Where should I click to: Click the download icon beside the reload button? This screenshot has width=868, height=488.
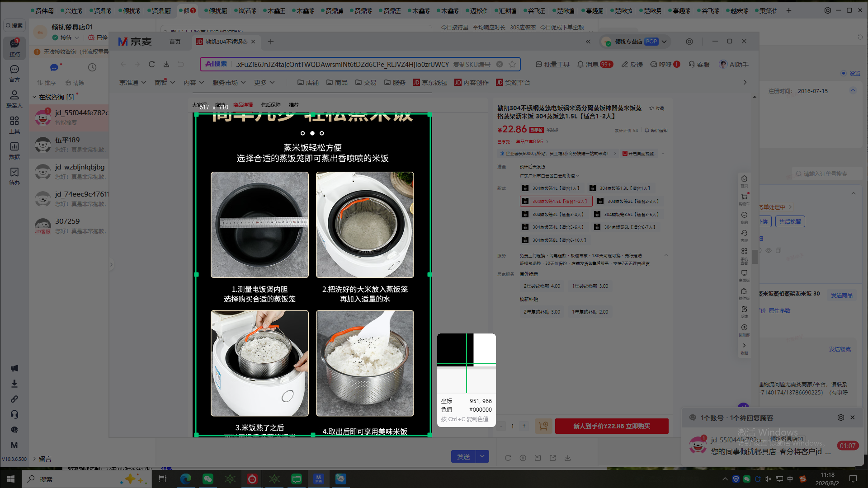(x=166, y=64)
